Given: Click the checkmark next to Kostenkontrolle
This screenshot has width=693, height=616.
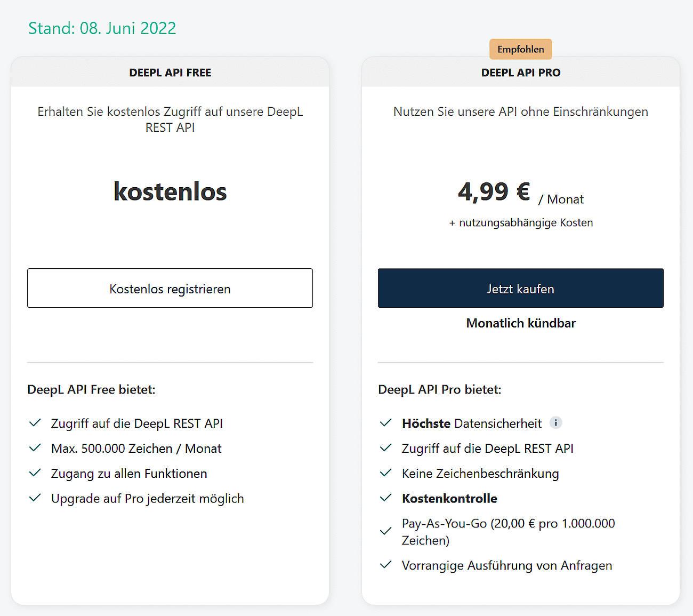Looking at the screenshot, I should pos(385,498).
